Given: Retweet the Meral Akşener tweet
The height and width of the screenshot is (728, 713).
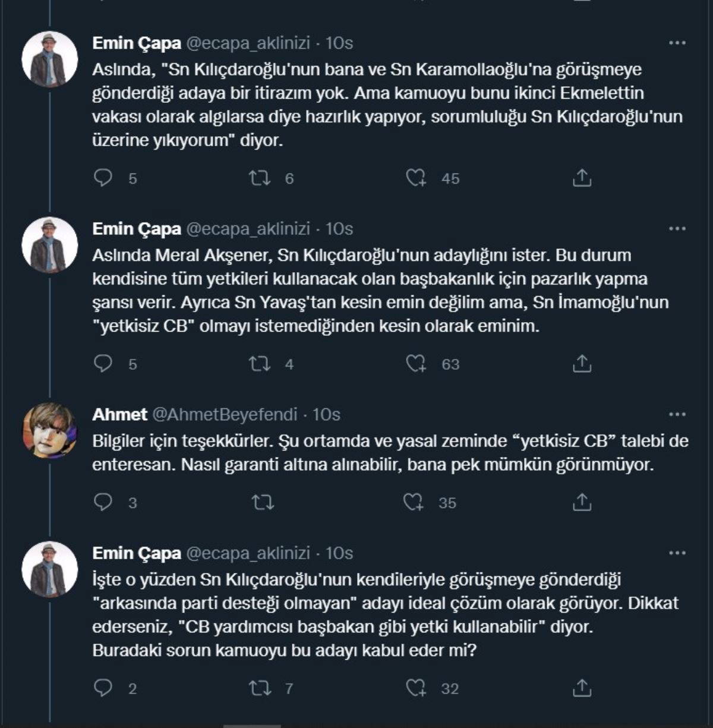Looking at the screenshot, I should 260,364.
